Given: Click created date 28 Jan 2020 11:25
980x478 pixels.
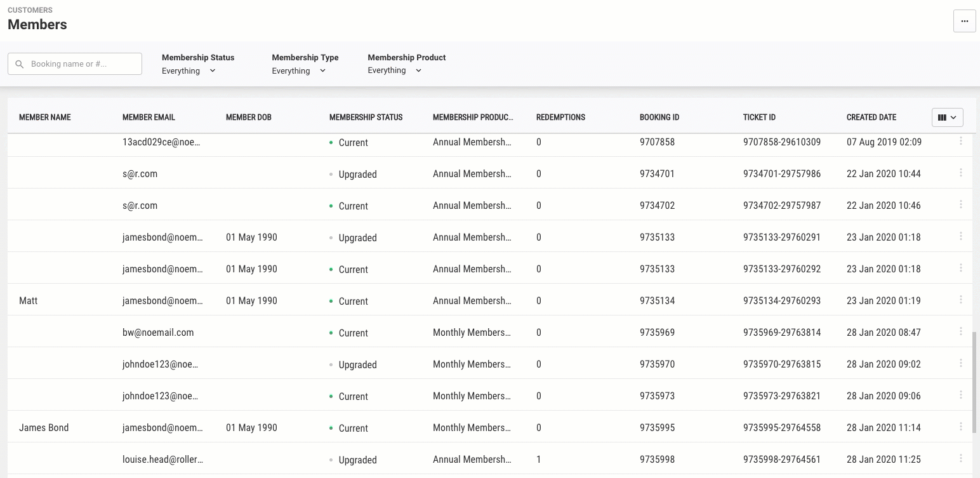Looking at the screenshot, I should [x=884, y=460].
